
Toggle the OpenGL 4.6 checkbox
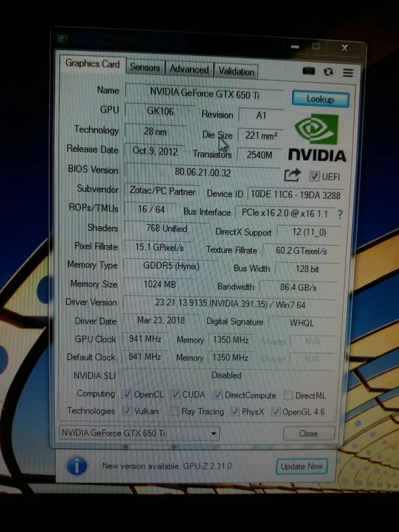[x=276, y=412]
